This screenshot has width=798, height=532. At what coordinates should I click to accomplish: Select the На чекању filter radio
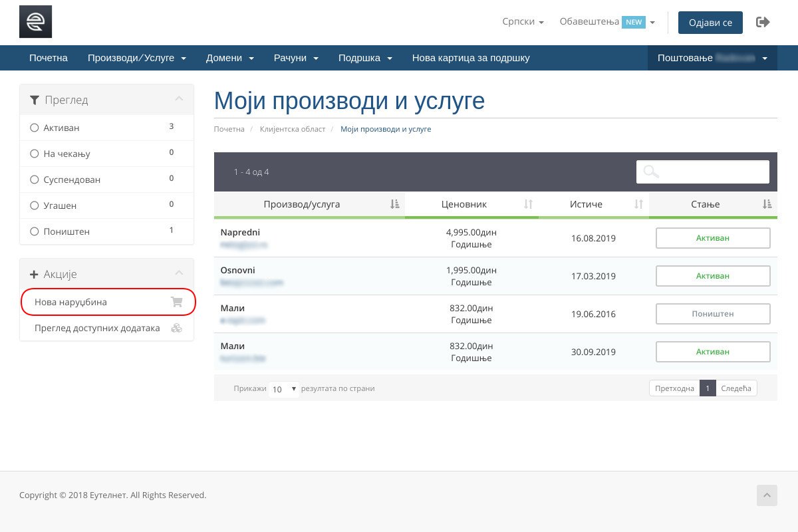pyautogui.click(x=35, y=154)
